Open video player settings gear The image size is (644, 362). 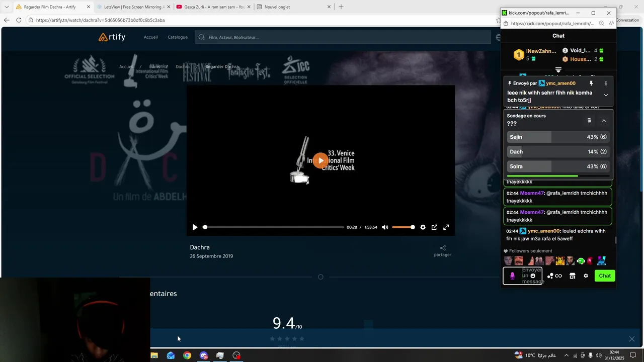tap(423, 227)
